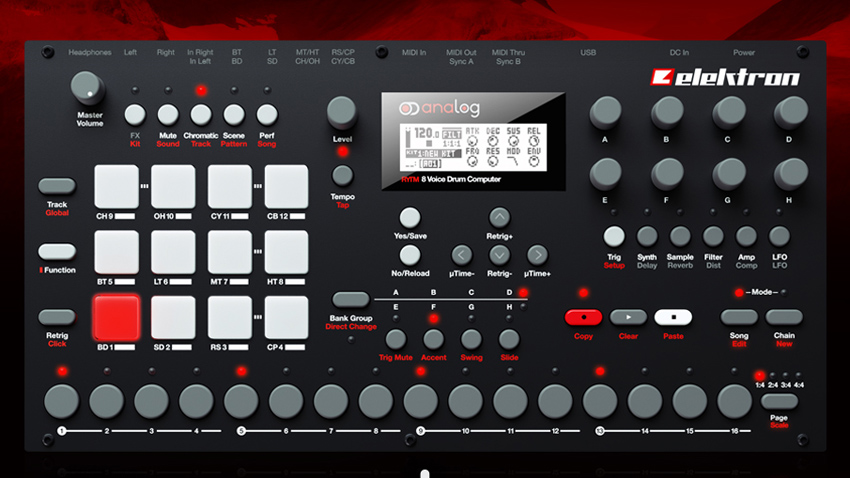
Task: Toggle the Scene / Pattern button
Action: coord(234,115)
